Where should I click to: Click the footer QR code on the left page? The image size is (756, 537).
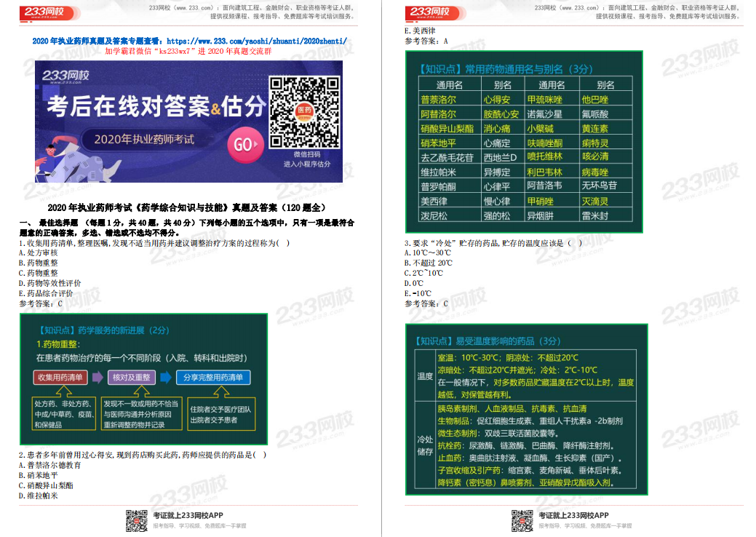135,521
